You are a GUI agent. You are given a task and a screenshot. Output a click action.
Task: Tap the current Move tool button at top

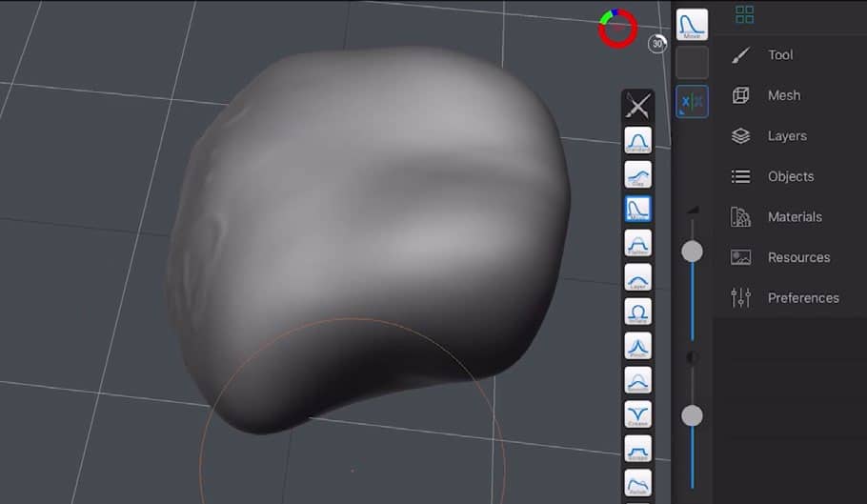[x=692, y=25]
